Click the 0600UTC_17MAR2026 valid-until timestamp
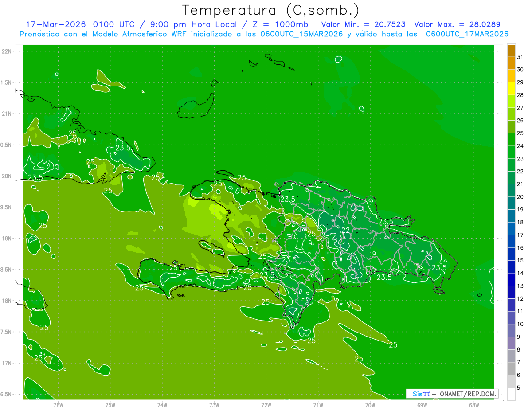 point(467,34)
